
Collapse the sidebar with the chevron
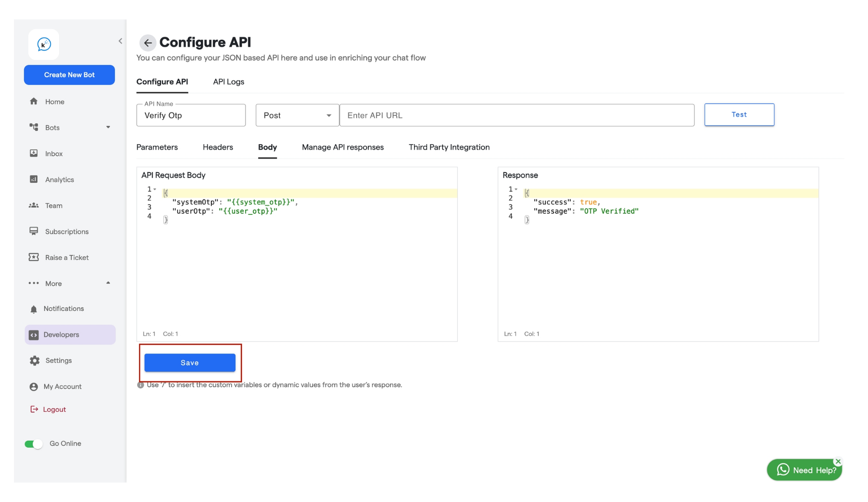pyautogui.click(x=120, y=41)
